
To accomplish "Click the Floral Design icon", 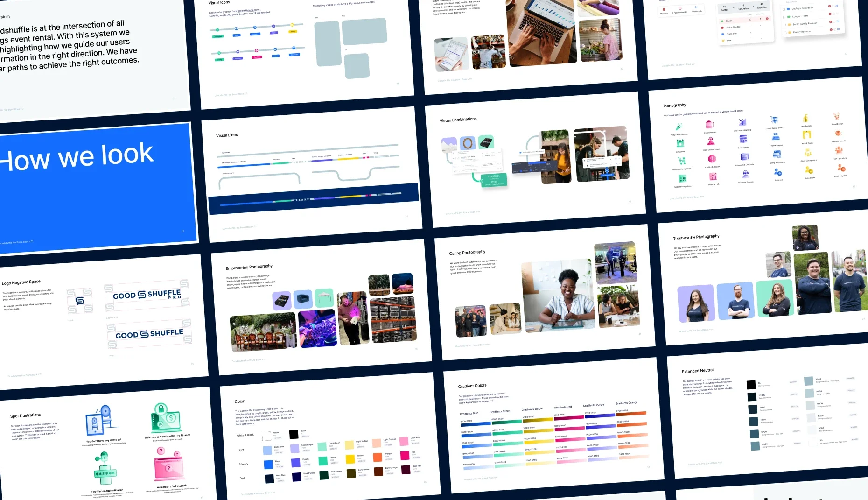I will click(x=836, y=116).
